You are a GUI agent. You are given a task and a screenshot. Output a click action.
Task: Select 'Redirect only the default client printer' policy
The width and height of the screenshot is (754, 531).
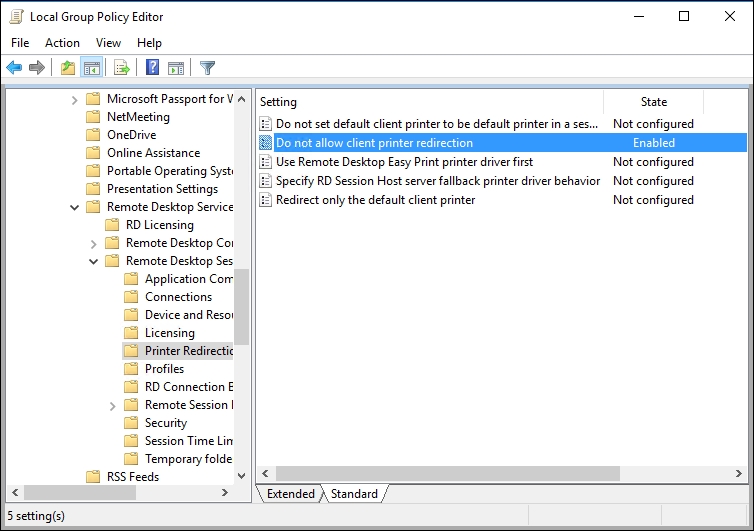(x=375, y=200)
